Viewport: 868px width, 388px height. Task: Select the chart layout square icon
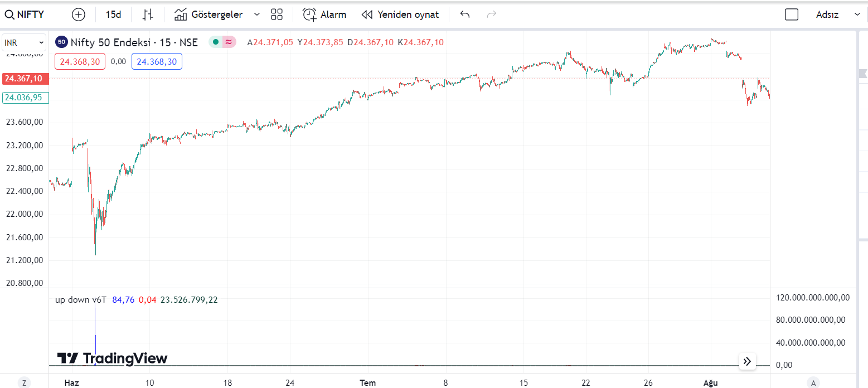coord(791,14)
